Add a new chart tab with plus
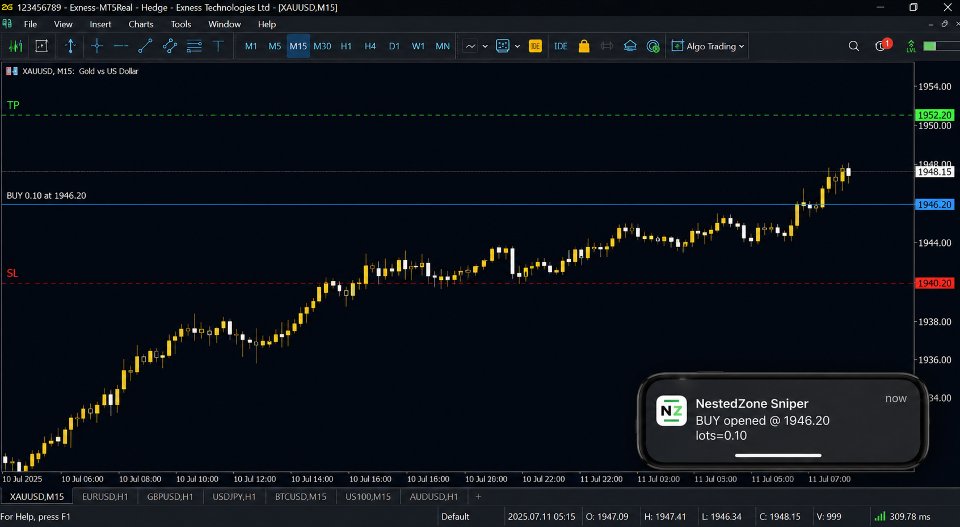 (x=478, y=496)
